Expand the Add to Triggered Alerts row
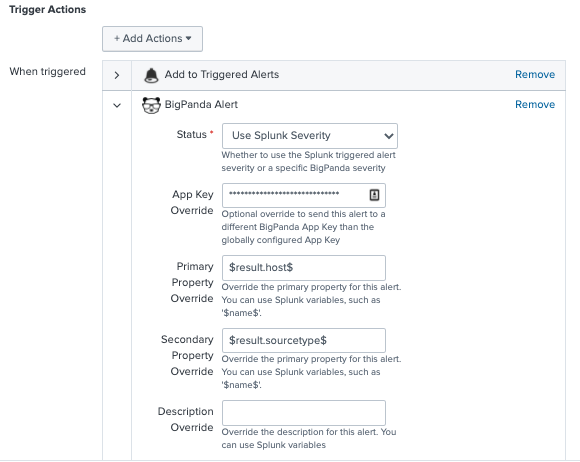 117,75
